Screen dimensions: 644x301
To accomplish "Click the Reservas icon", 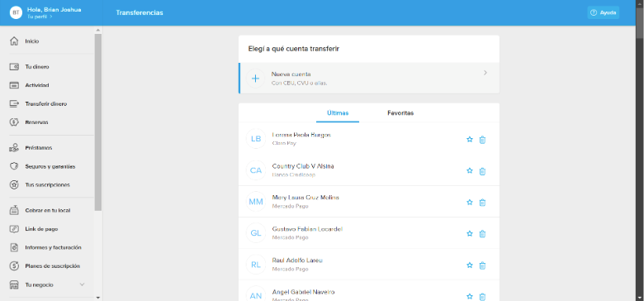I will (14, 122).
